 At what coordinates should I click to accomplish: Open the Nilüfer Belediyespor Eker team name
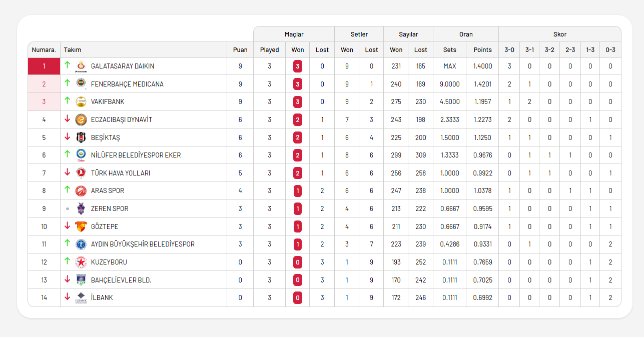[136, 155]
